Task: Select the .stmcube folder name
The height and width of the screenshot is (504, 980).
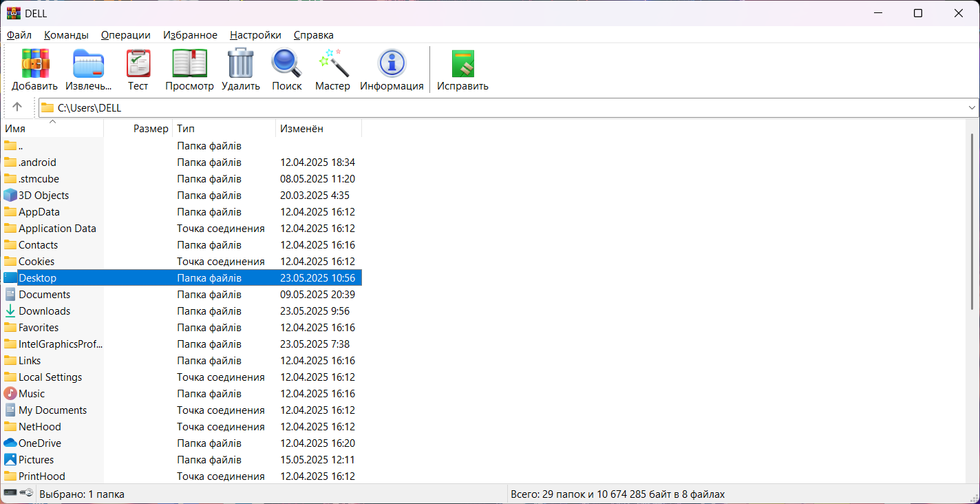Action: point(39,179)
